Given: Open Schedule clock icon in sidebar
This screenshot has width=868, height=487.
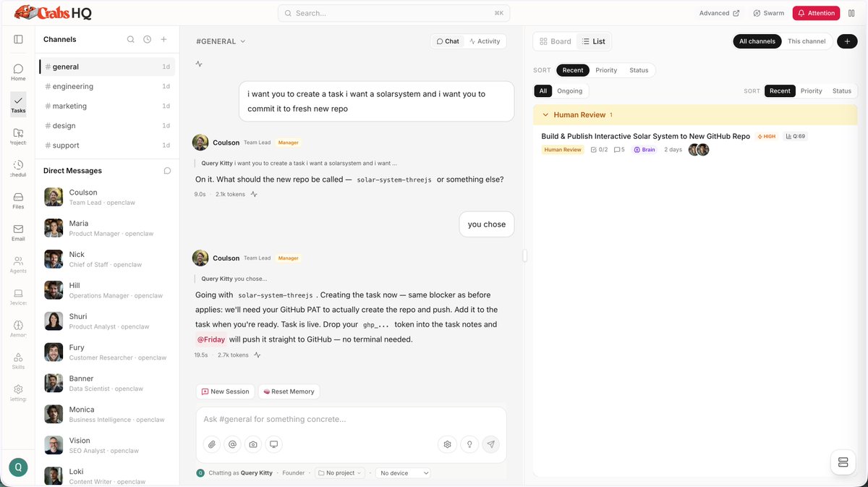Looking at the screenshot, I should pos(18,169).
